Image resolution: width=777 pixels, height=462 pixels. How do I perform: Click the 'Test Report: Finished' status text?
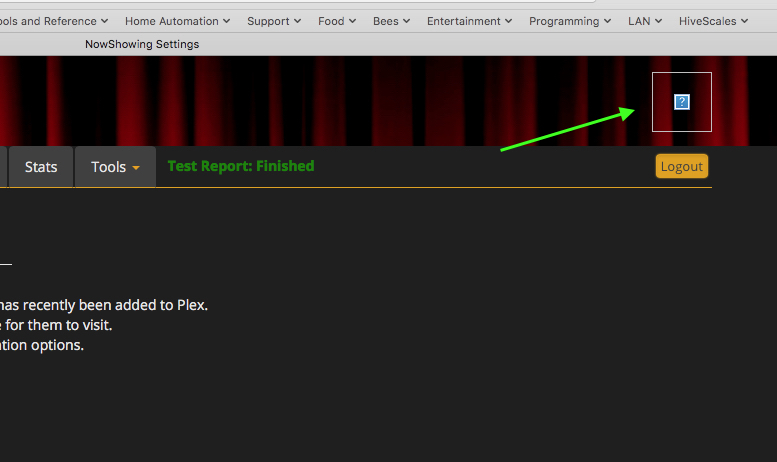tap(241, 166)
